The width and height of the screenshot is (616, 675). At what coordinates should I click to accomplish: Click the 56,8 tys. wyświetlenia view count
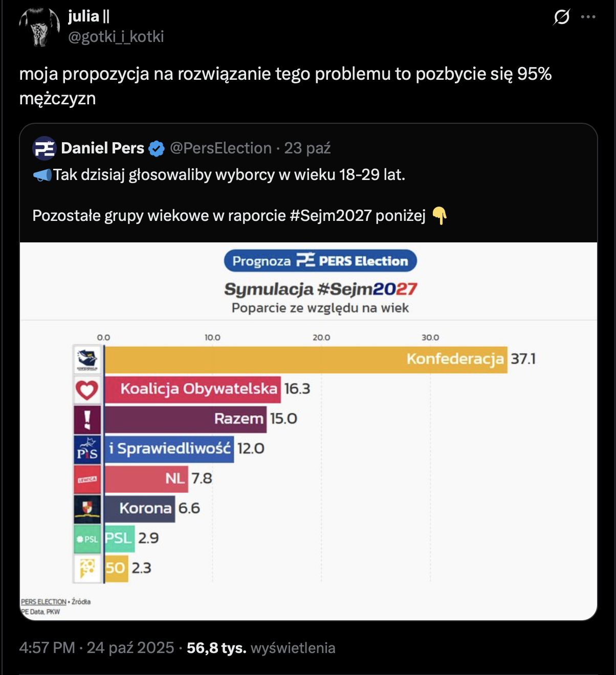click(x=261, y=648)
